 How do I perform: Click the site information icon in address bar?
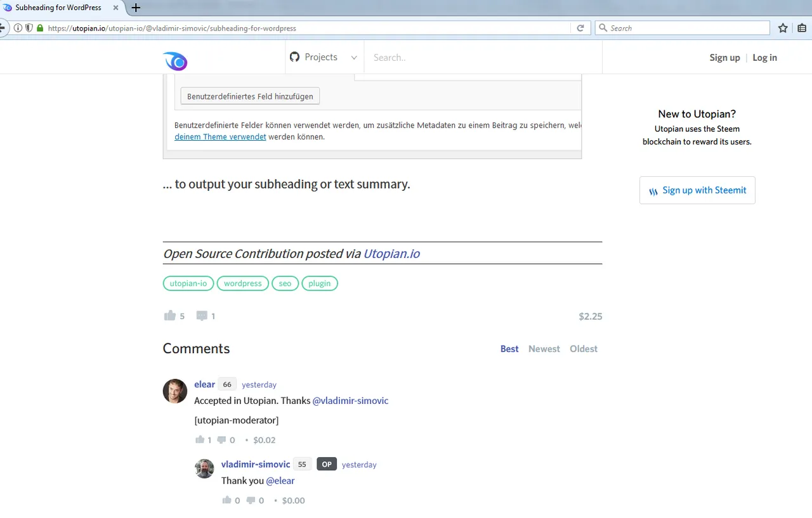pyautogui.click(x=18, y=28)
